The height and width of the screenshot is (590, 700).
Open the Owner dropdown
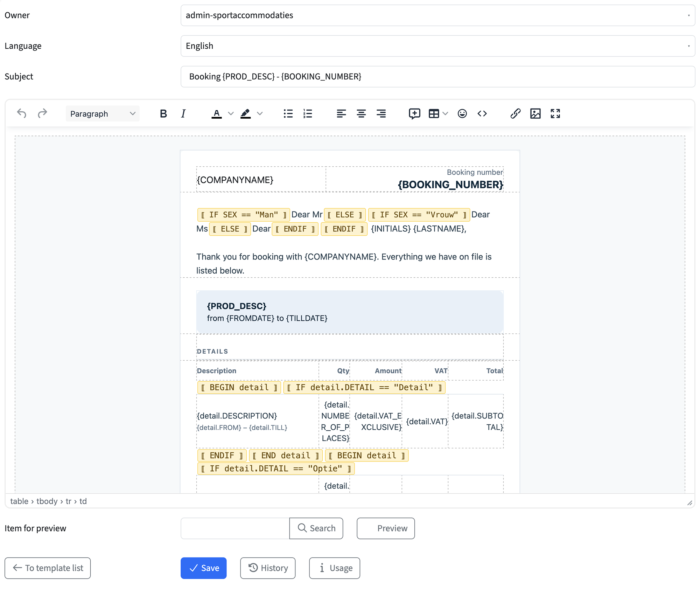tap(437, 15)
